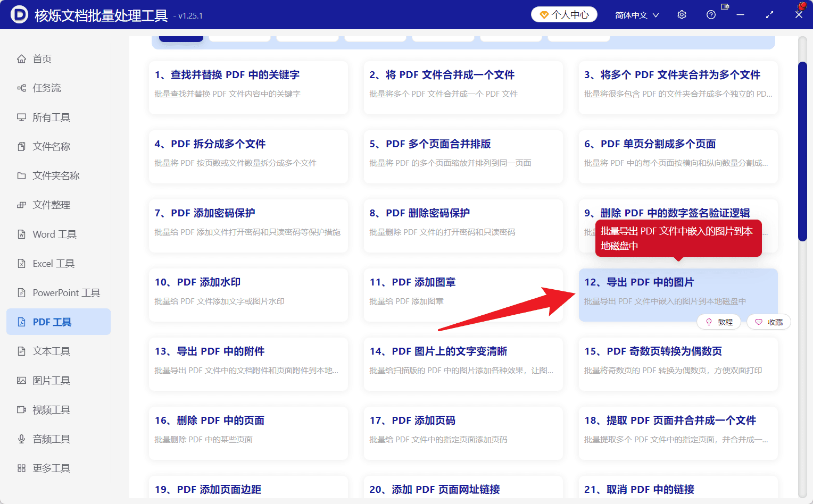Open tool 20 添加 PDF 页面网址链接
Screen dimensions: 813x504
tap(463, 488)
